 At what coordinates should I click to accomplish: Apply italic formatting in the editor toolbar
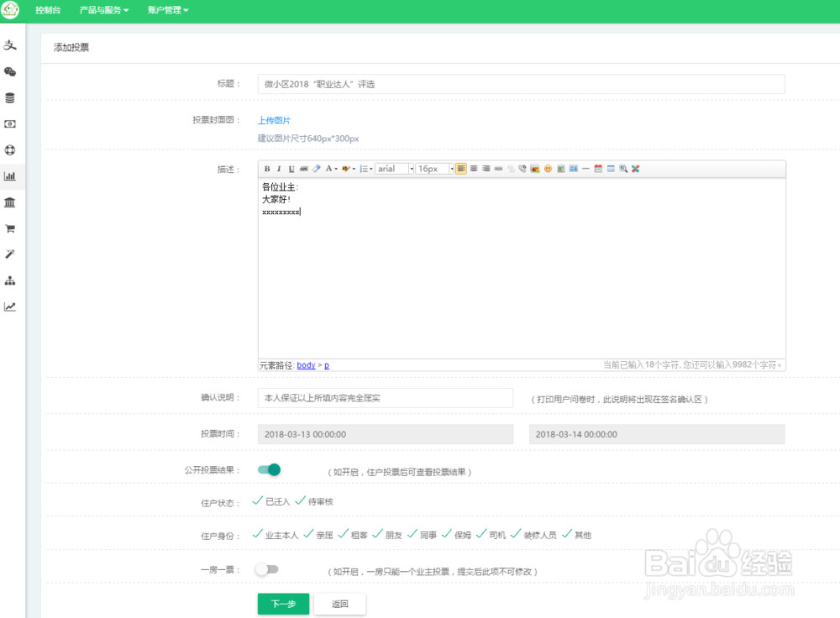coord(278,169)
